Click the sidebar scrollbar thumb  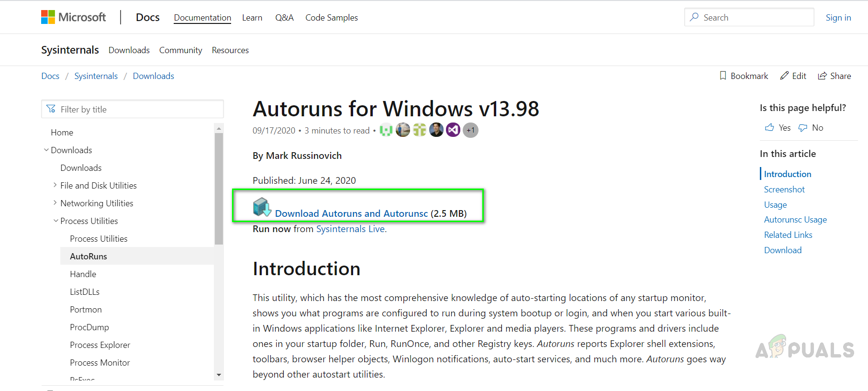click(219, 189)
